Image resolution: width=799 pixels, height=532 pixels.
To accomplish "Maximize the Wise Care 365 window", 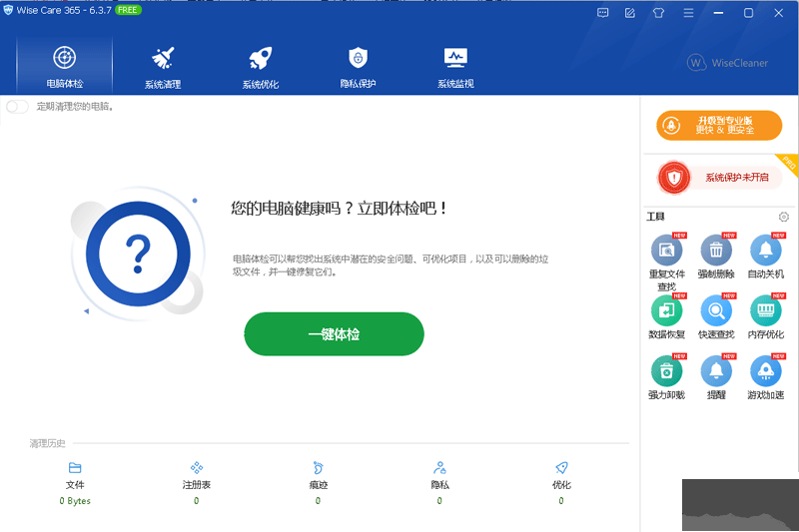I will (x=748, y=13).
